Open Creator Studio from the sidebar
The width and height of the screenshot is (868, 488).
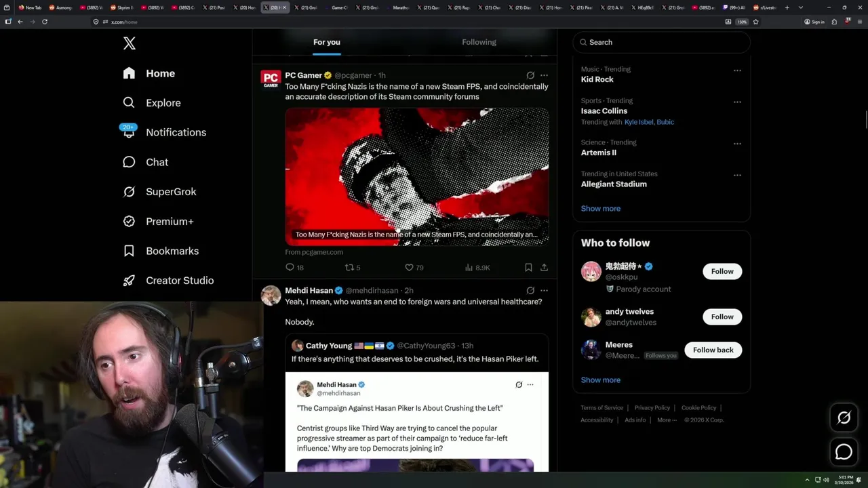point(168,281)
